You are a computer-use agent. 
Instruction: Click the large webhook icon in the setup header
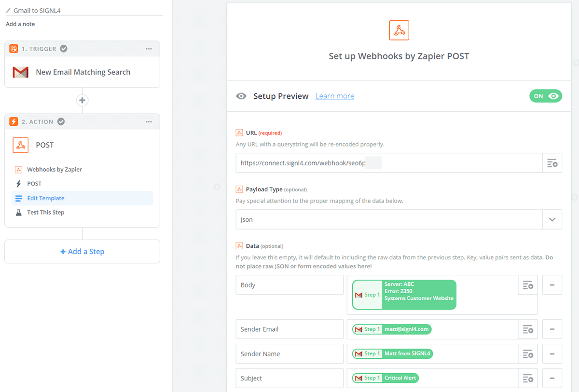click(x=399, y=30)
